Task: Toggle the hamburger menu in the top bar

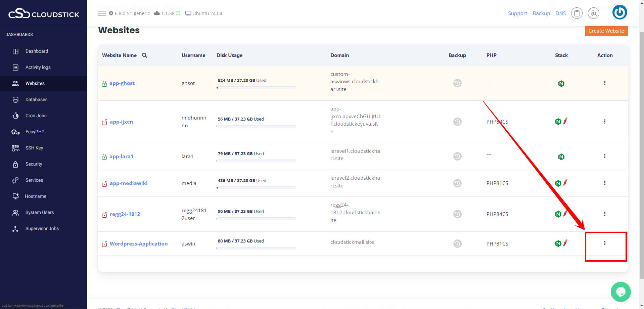Action: coord(102,13)
